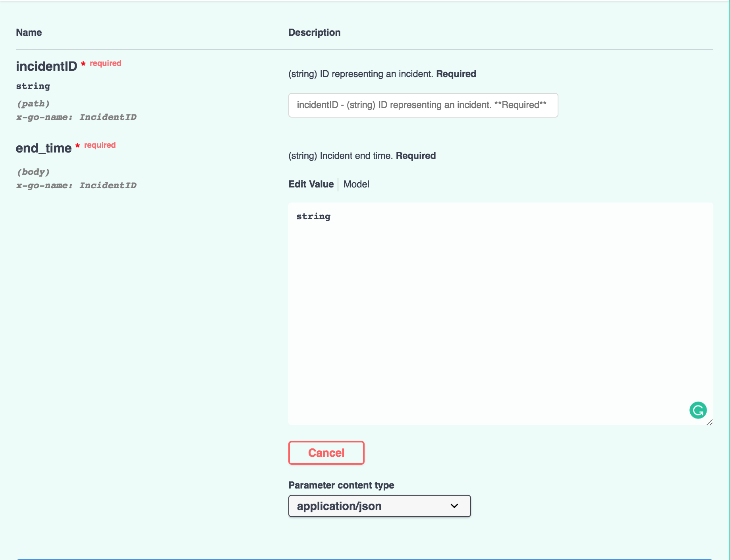The width and height of the screenshot is (730, 560).
Task: Click the Name column header
Action: coord(29,32)
